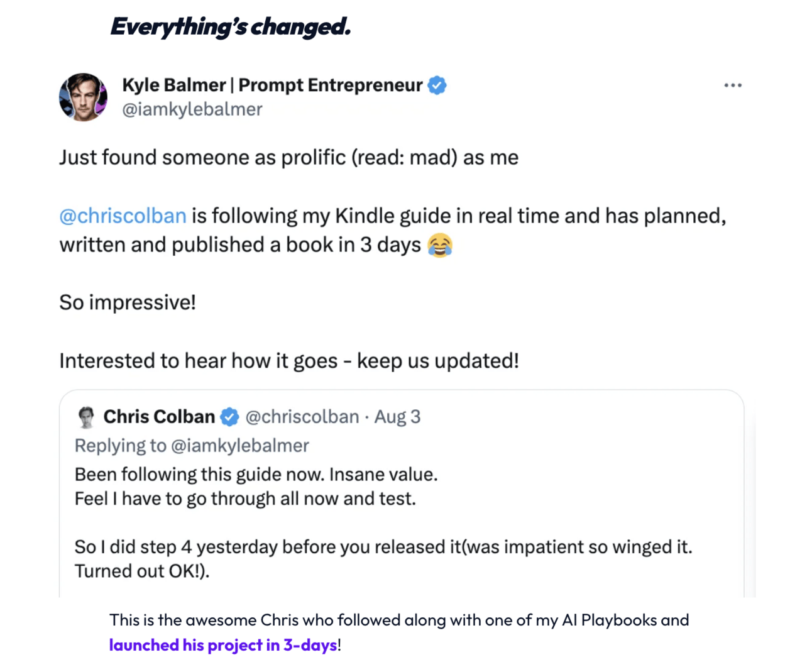Screen dimensions: 812x667
Task: Click the laughing-crying emoji
Action: click(x=440, y=245)
